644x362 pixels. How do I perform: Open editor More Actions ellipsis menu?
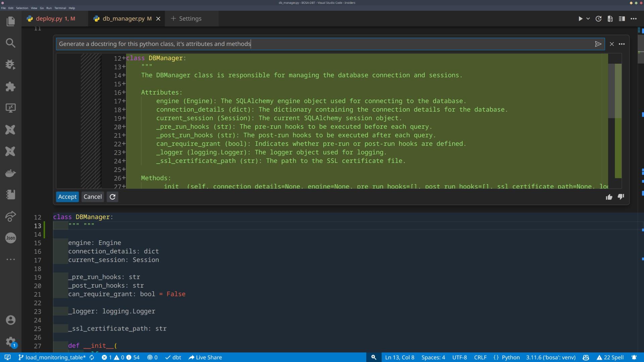(633, 19)
